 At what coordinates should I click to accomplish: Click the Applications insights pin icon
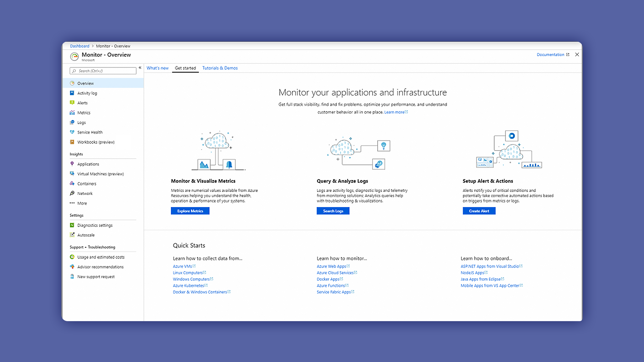(x=72, y=164)
